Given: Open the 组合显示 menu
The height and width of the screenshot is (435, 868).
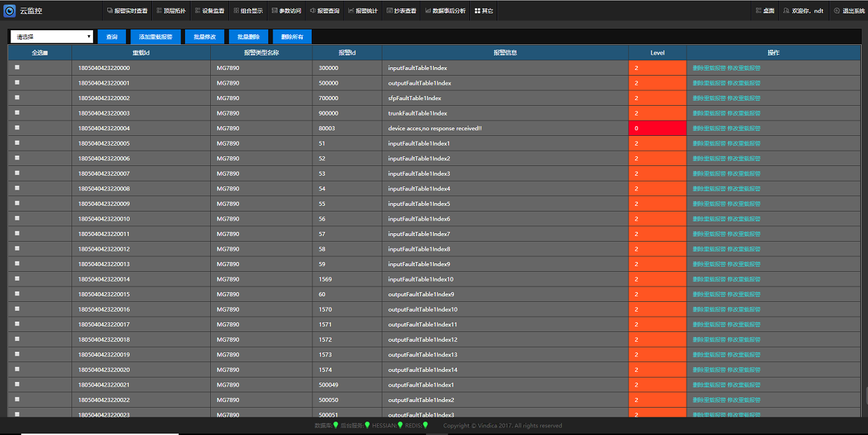Looking at the screenshot, I should (x=248, y=11).
